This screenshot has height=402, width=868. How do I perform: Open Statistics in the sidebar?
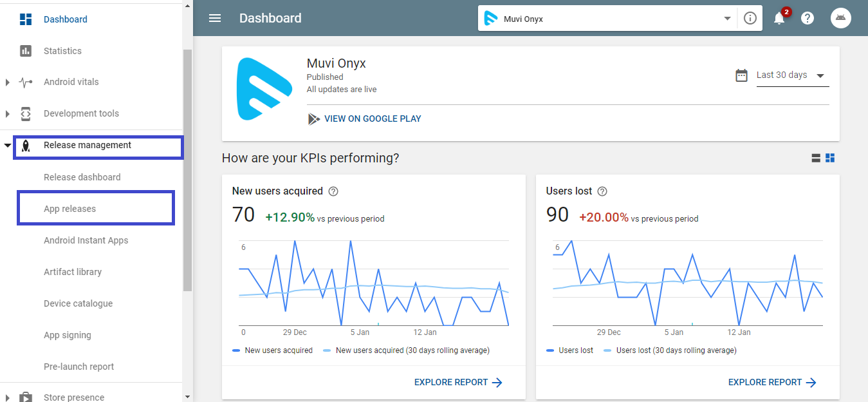(62, 51)
